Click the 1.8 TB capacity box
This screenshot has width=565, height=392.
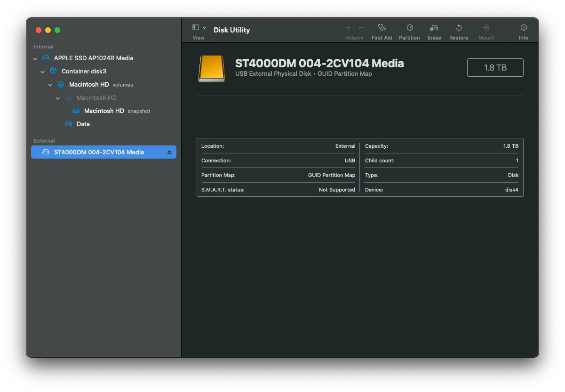pos(495,67)
